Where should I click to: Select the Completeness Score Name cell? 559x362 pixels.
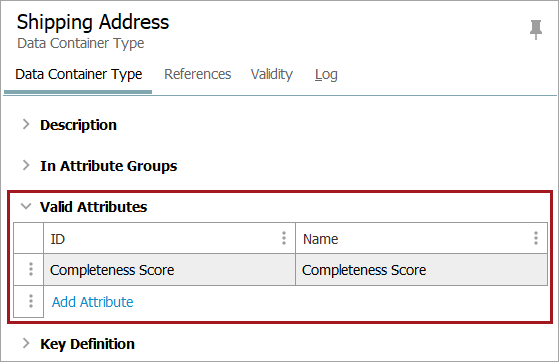coord(421,270)
